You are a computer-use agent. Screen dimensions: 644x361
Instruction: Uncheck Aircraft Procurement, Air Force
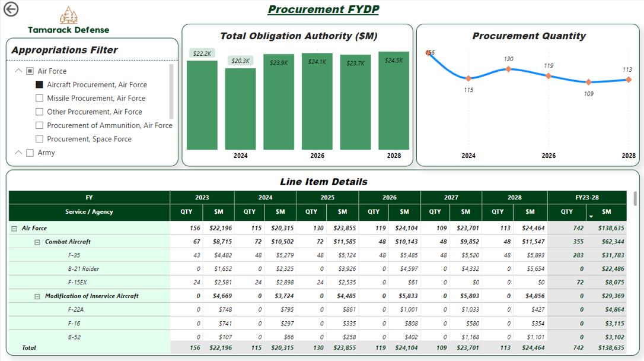click(39, 84)
